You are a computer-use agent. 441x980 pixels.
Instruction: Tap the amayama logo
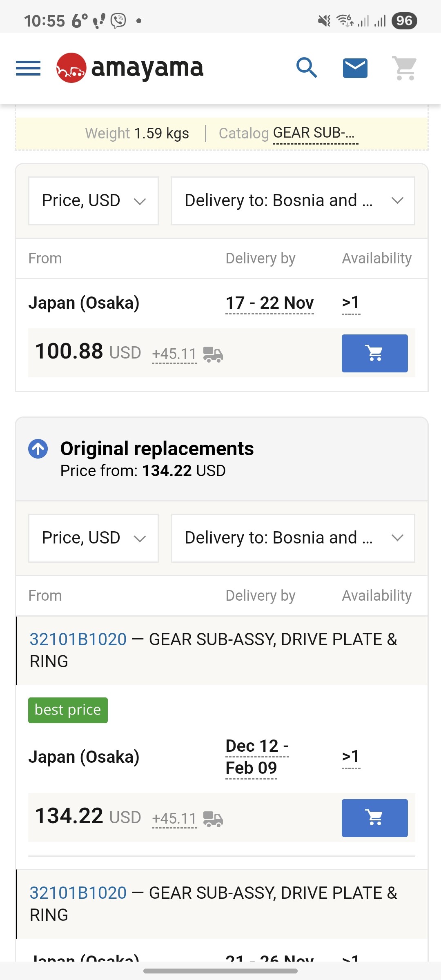pos(130,68)
